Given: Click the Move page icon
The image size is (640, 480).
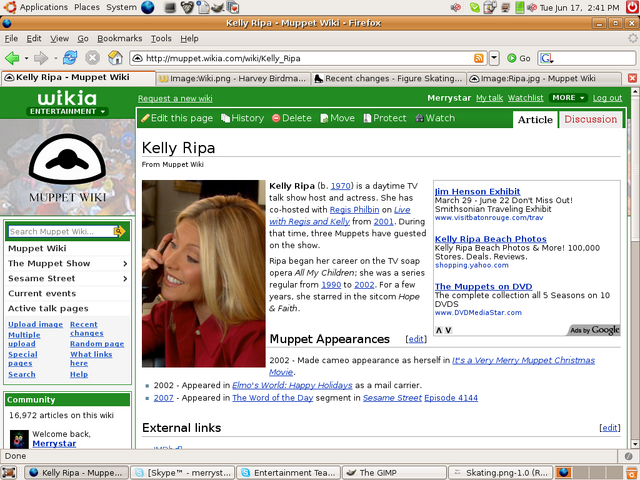Looking at the screenshot, I should coord(324,118).
